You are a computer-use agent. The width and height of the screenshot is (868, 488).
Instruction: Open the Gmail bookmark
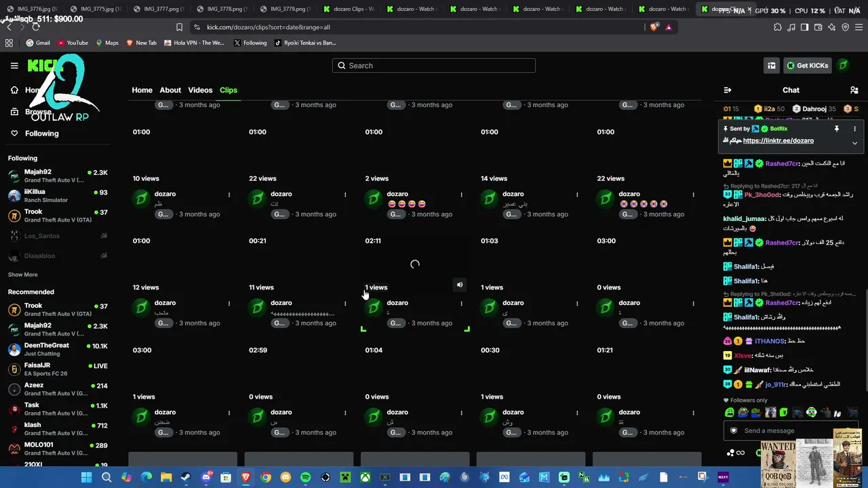point(38,43)
